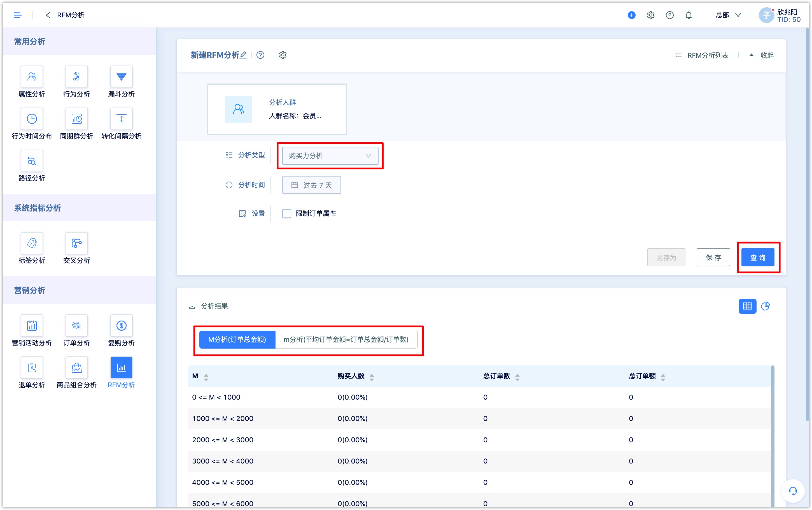
Task: Open the 路径分析 icon
Action: [x=32, y=161]
